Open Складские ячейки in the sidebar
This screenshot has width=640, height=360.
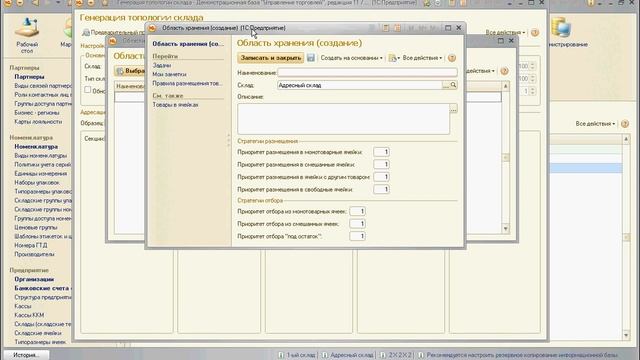[38, 333]
